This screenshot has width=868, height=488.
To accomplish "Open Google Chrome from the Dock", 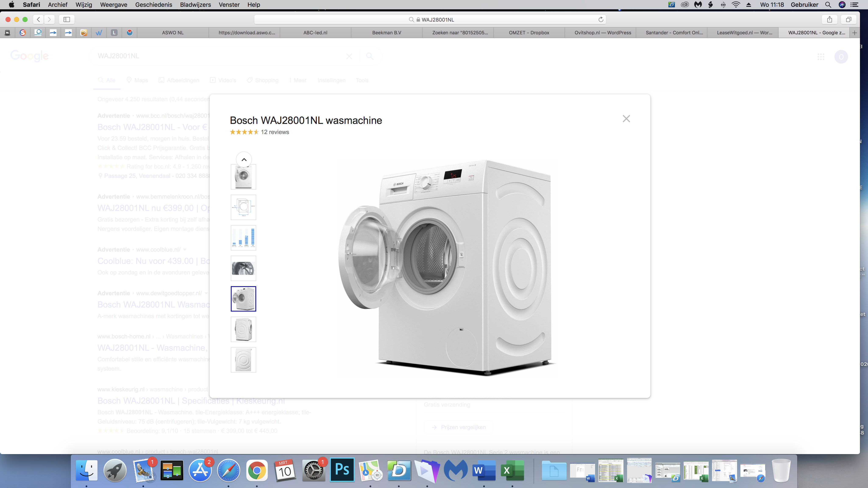I will point(257,470).
